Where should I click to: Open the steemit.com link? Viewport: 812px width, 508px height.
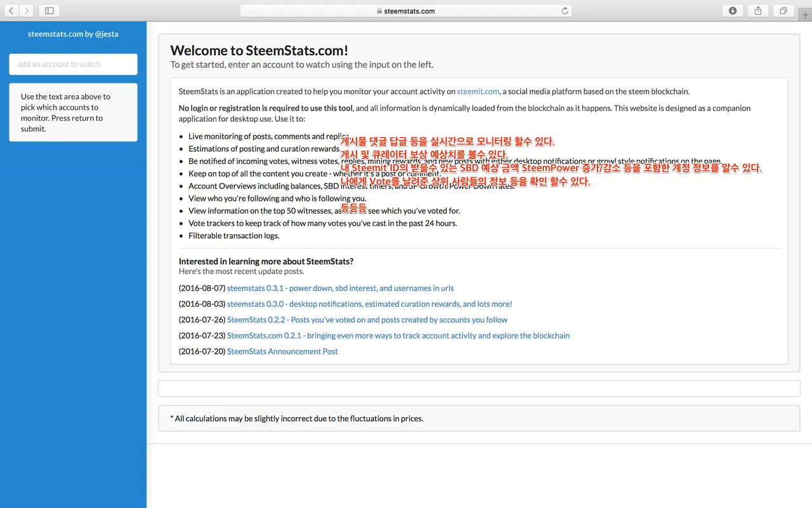coord(478,91)
